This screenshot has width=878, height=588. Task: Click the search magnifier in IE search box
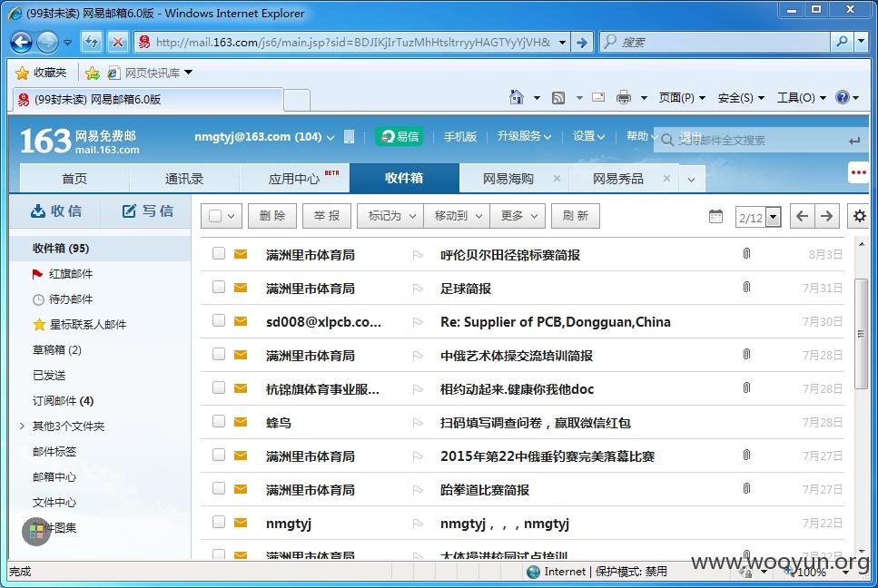point(842,42)
